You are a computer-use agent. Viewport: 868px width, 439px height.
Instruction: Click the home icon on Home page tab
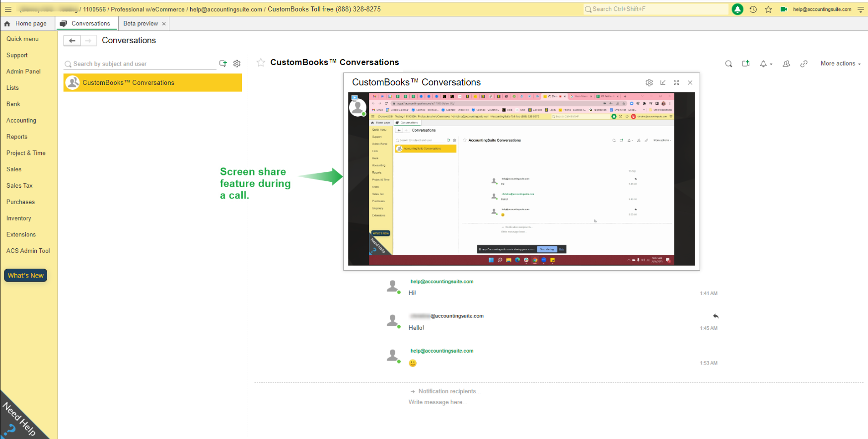click(7, 24)
